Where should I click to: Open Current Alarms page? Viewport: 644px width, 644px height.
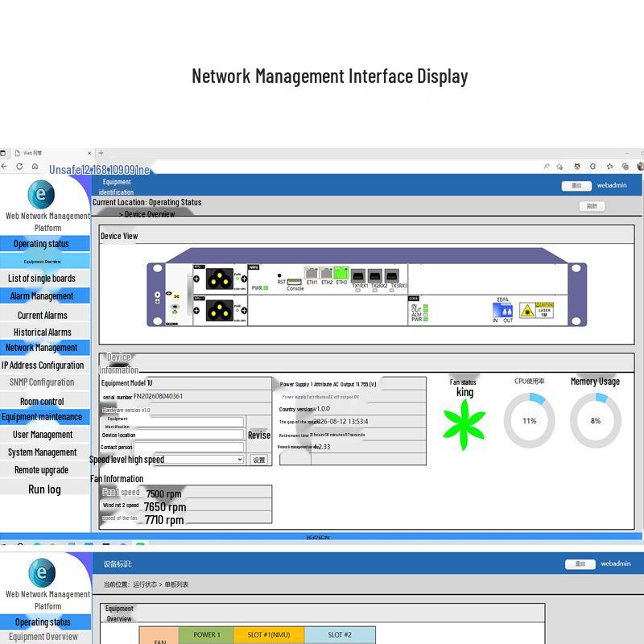point(45,315)
